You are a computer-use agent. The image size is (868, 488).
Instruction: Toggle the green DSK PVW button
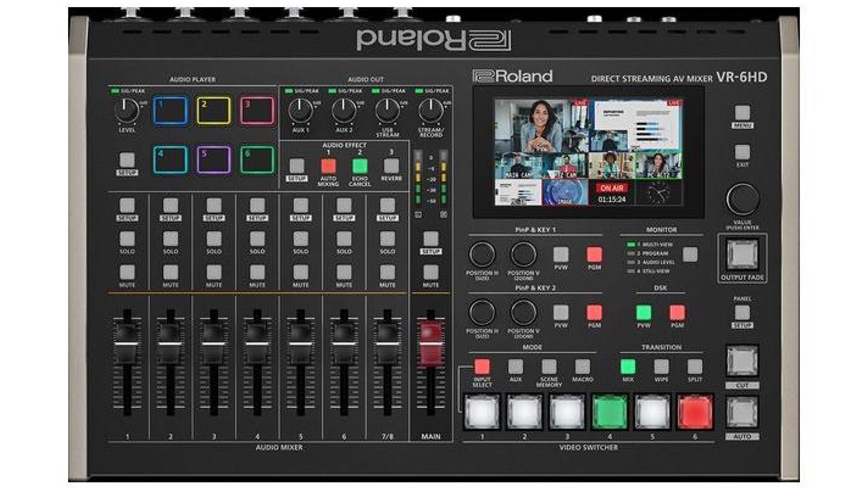pos(644,313)
